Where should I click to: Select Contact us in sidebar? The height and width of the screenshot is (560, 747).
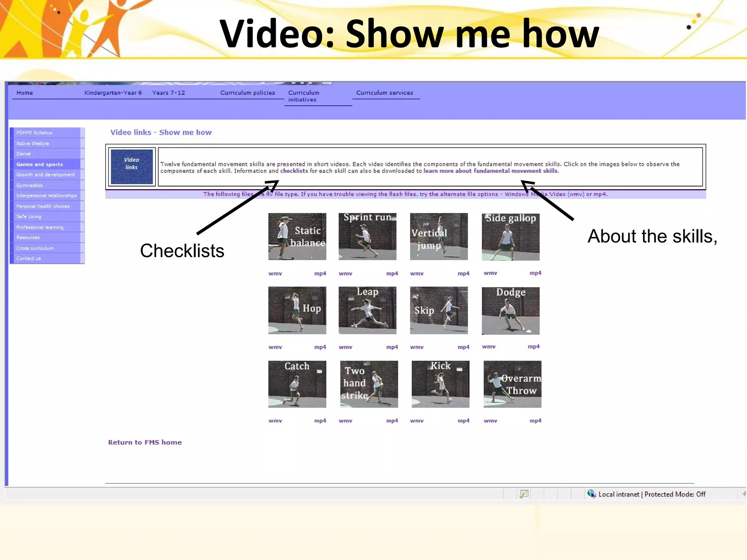pos(47,258)
